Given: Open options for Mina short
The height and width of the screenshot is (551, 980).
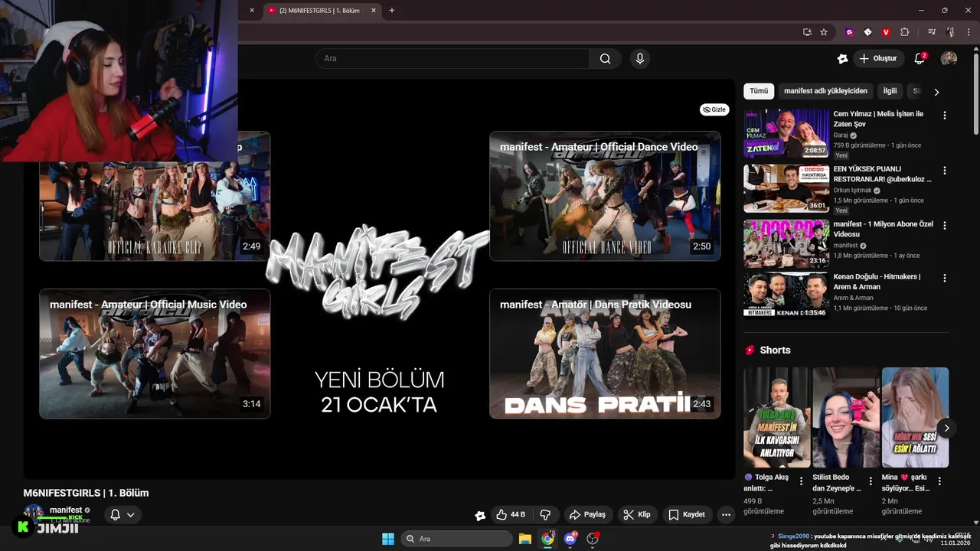Looking at the screenshot, I should (939, 481).
